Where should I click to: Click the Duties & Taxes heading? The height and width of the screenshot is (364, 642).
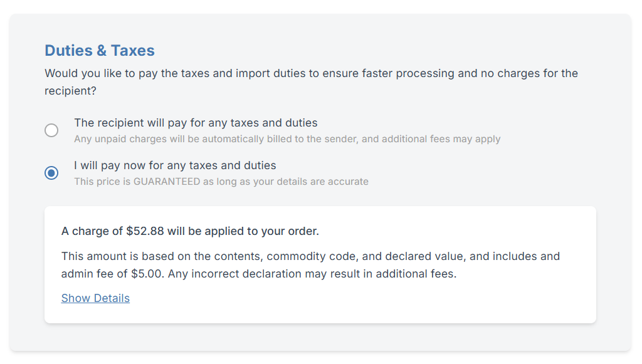click(x=100, y=50)
